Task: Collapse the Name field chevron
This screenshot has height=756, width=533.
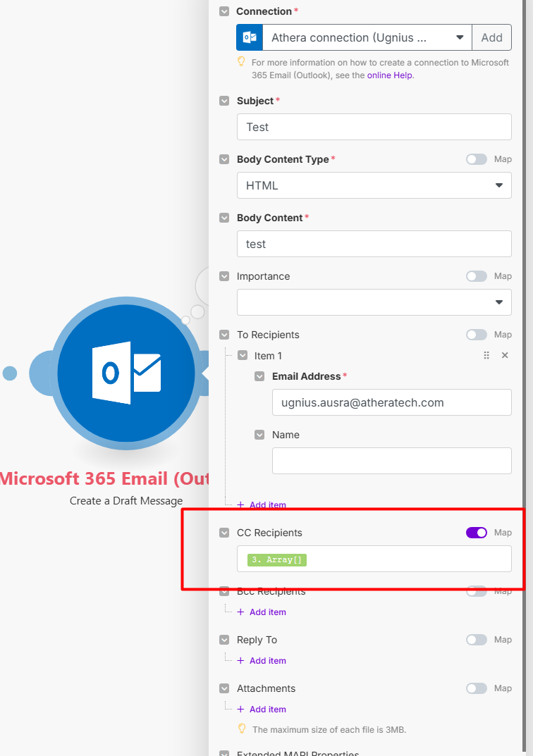Action: (259, 435)
